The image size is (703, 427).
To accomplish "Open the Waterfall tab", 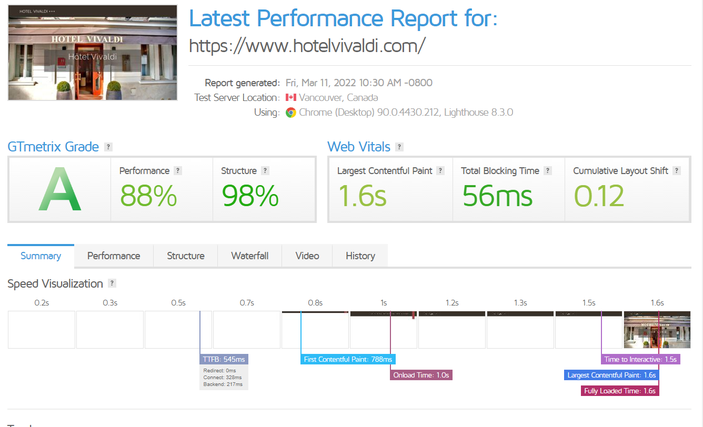I will 250,256.
